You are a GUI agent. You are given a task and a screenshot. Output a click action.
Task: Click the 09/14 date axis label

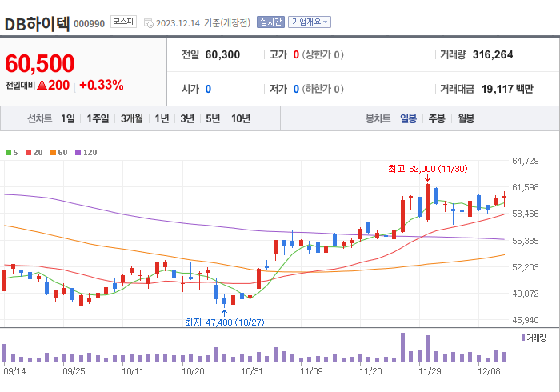14,371
